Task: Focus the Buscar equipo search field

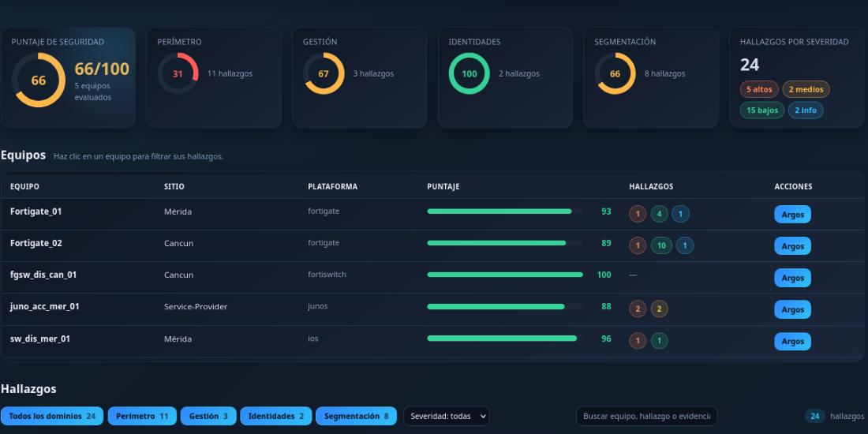Action: point(646,416)
